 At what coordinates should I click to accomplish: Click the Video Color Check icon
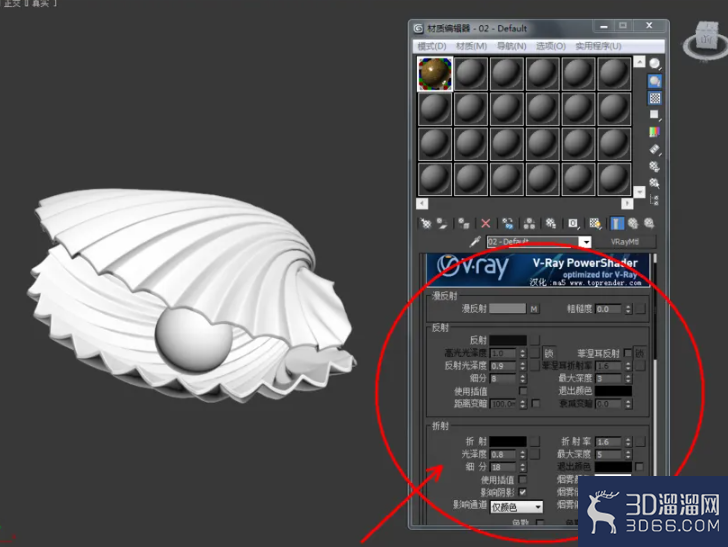[655, 132]
